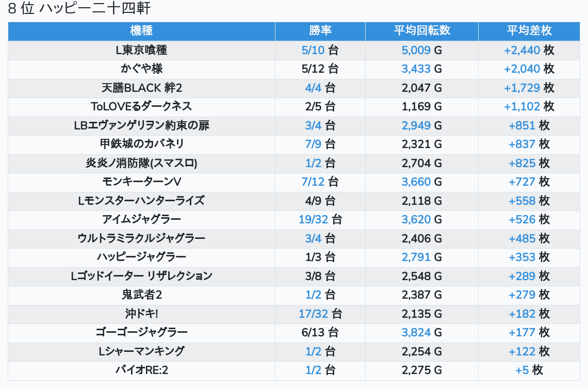Click the 8位 ハッピー二十四軒 heading

79,9
